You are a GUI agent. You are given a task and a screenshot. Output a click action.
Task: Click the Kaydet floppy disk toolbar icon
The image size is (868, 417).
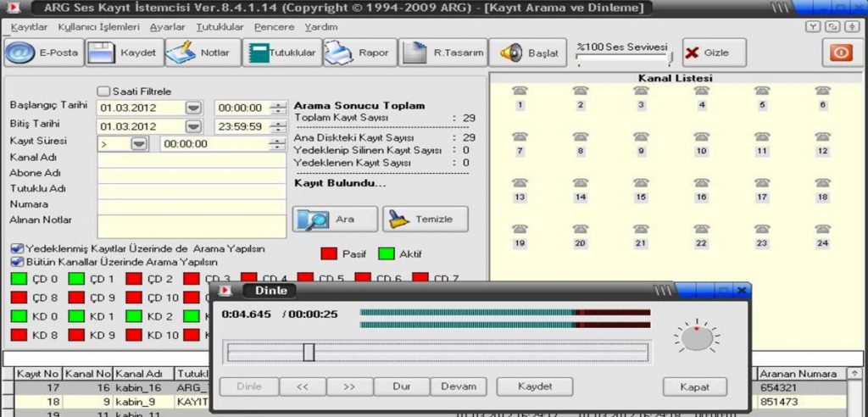point(102,53)
